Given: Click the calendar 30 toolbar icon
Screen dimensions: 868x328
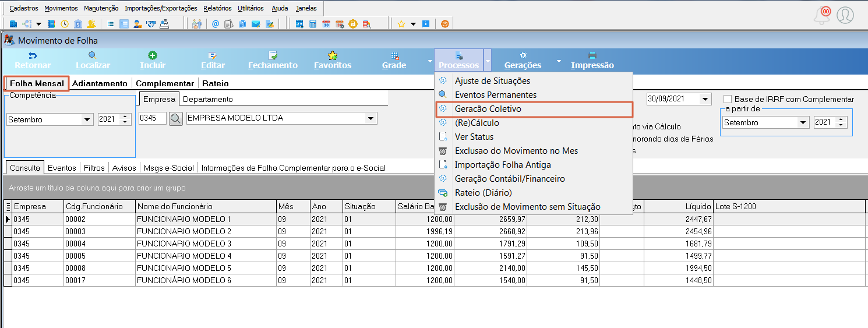Looking at the screenshot, I should [326, 24].
